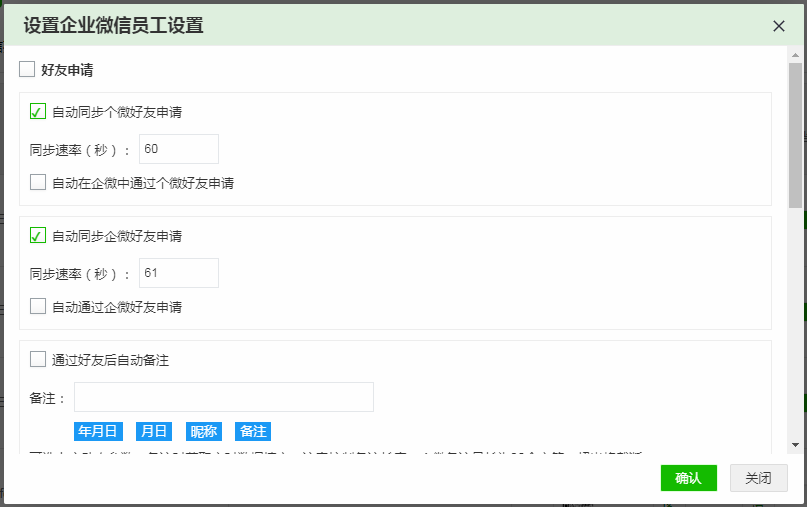Uncheck 自动同步企微好友申请
This screenshot has width=807, height=507.
point(38,236)
